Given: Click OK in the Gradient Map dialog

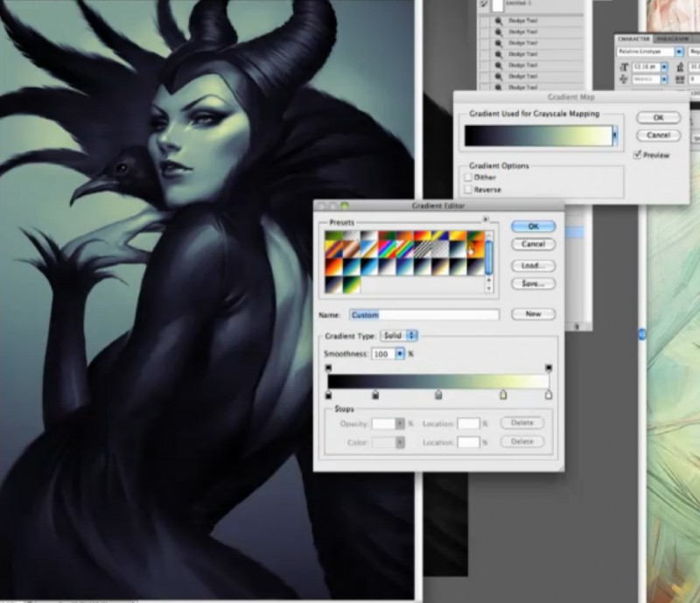Looking at the screenshot, I should click(x=659, y=117).
